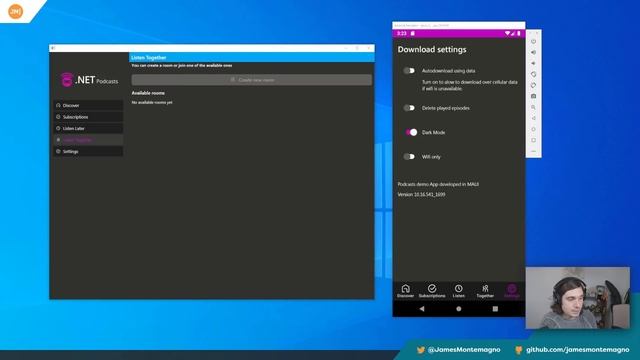Select the Settings tab in the phone app
This screenshot has width=640, height=360.
pos(511,291)
